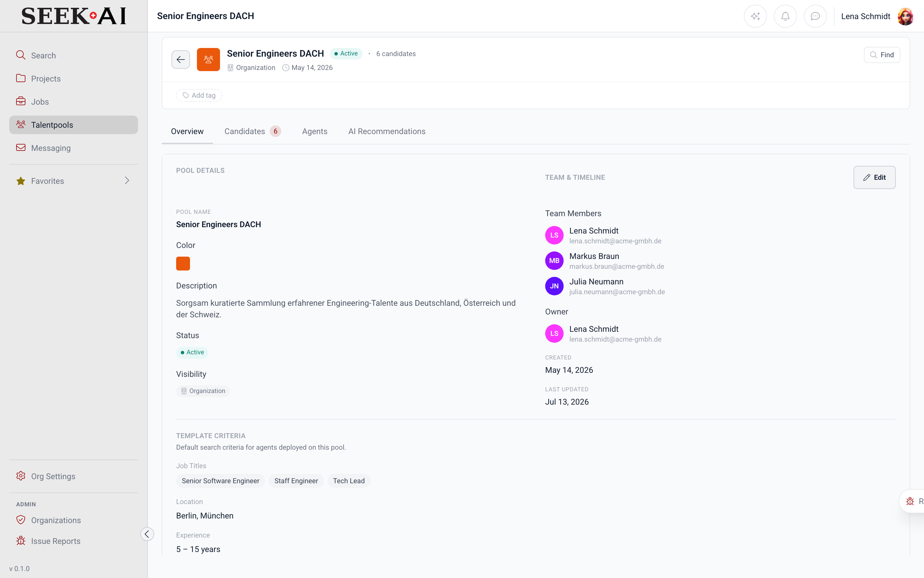This screenshot has width=924, height=578.
Task: Click Lena Schmidt's profile avatar
Action: [x=905, y=16]
